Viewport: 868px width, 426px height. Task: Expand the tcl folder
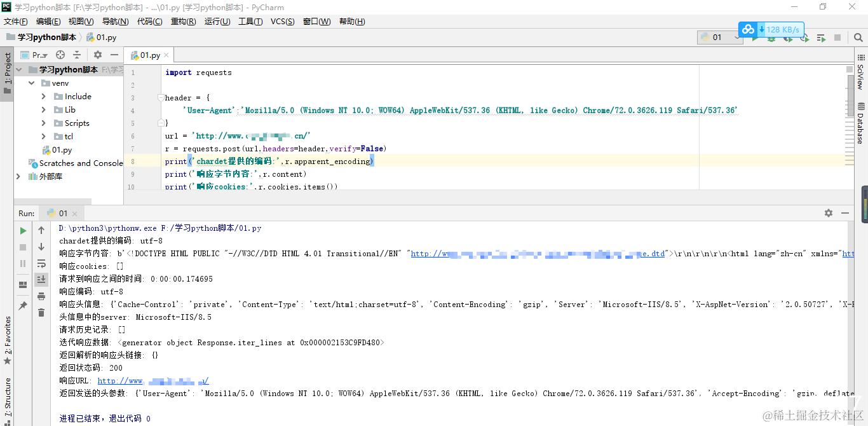[43, 137]
